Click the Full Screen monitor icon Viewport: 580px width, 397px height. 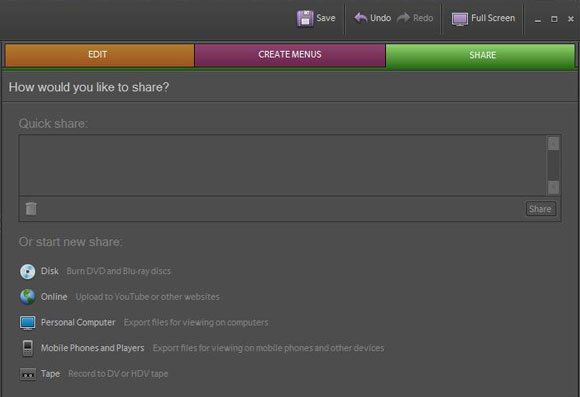pyautogui.click(x=460, y=19)
